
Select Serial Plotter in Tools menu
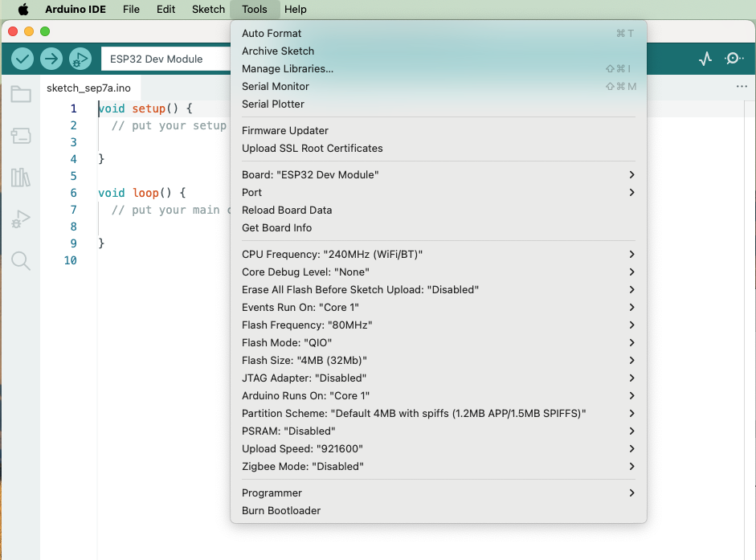pos(439,104)
